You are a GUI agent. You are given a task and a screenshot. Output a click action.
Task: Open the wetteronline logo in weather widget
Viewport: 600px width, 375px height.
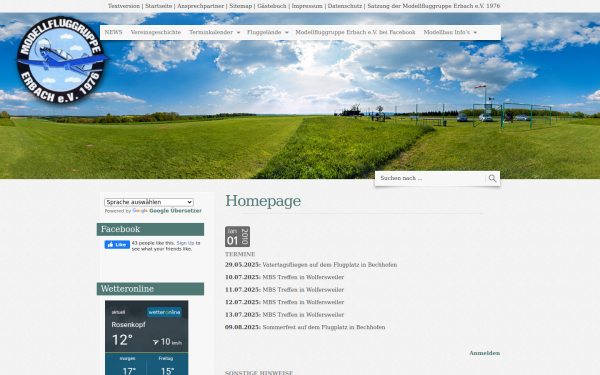(x=164, y=312)
